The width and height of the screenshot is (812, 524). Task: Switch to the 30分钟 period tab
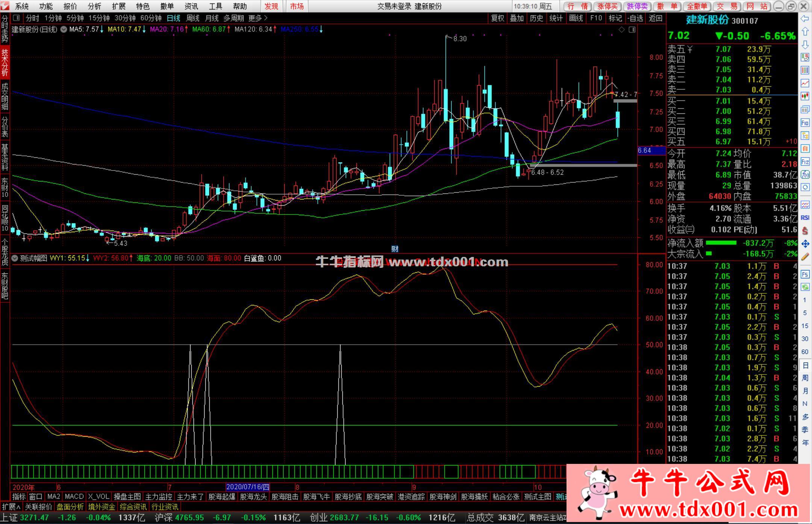click(125, 18)
